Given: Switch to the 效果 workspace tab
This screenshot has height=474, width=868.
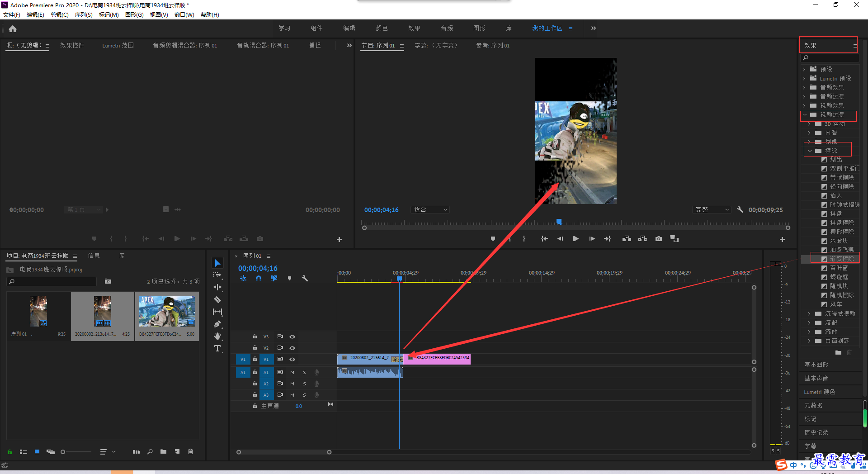Looking at the screenshot, I should coord(414,28).
